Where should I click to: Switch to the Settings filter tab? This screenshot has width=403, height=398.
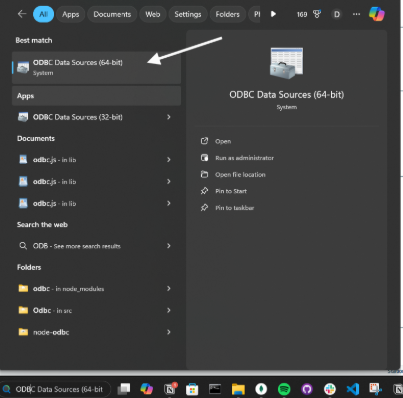(x=188, y=14)
